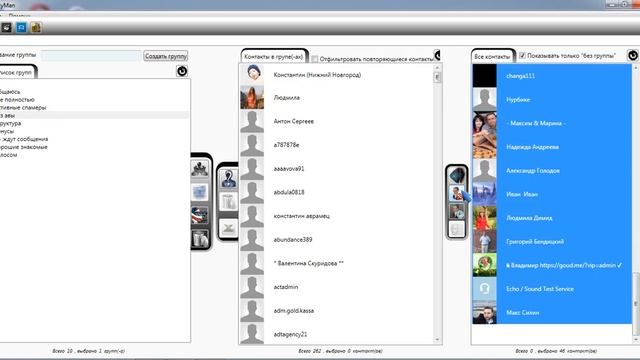Open the 'Все контакты' tab
This screenshot has width=640, height=360.
492,57
